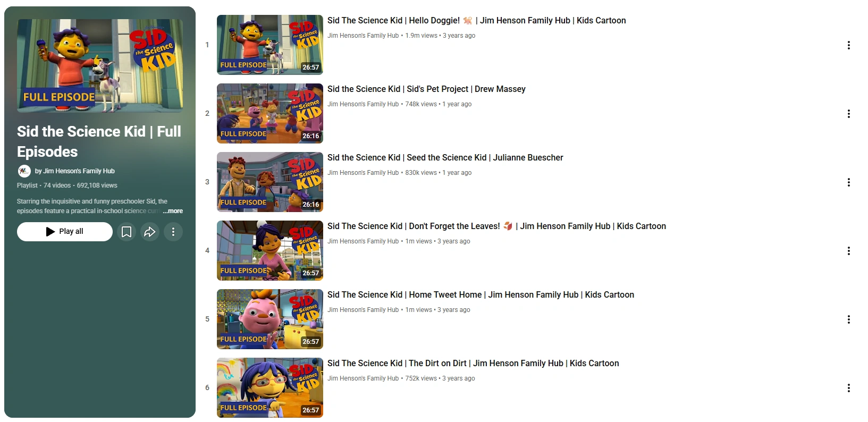Click the thumbnail of Seed the Science Kid video
Image resolution: width=868 pixels, height=422 pixels.
pyautogui.click(x=270, y=182)
